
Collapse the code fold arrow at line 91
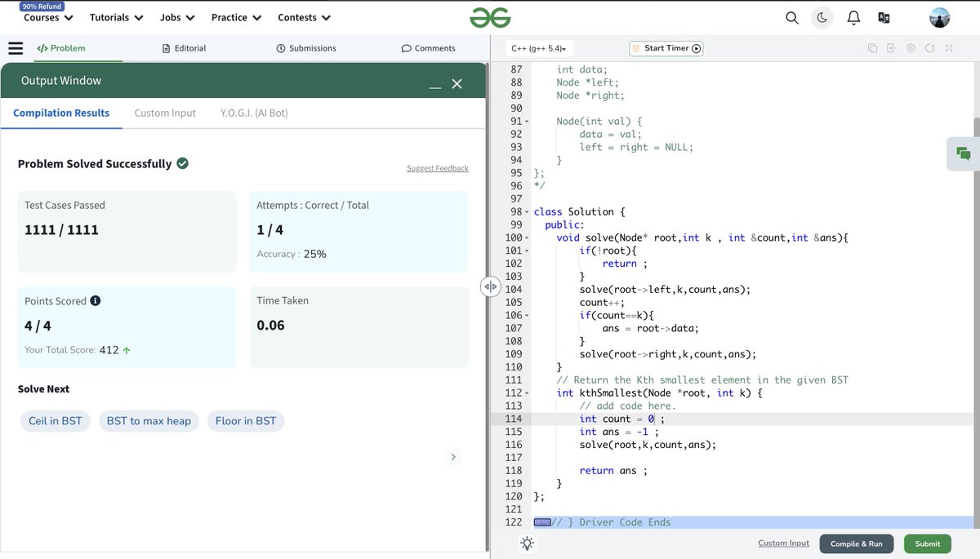coord(527,122)
